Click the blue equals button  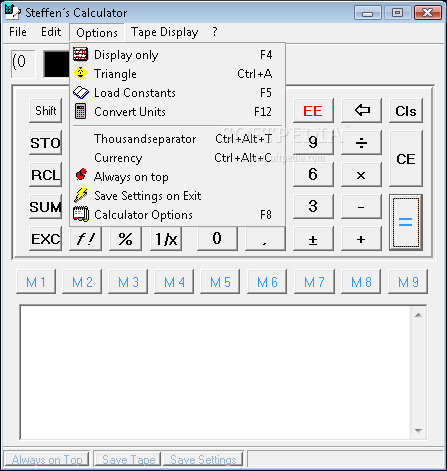[406, 222]
